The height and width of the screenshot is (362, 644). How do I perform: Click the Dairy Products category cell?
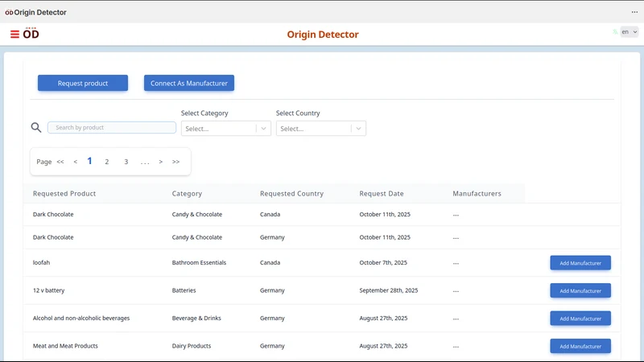pyautogui.click(x=192, y=346)
